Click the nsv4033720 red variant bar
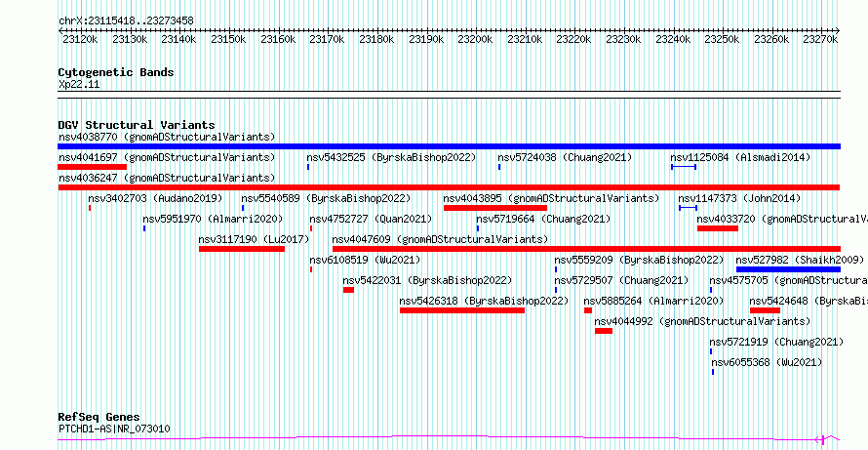The image size is (868, 450). point(718,228)
